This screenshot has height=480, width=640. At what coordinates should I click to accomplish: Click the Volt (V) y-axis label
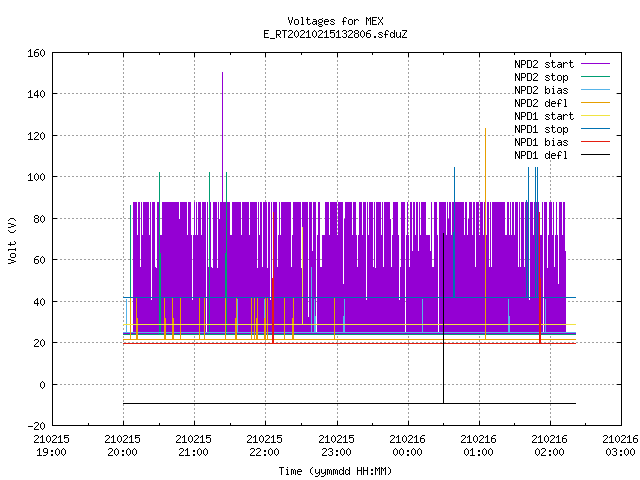pyautogui.click(x=12, y=240)
